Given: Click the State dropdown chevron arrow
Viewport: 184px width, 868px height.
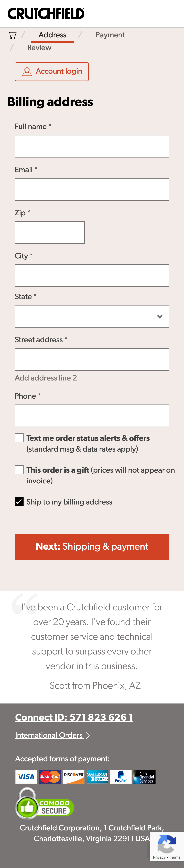Looking at the screenshot, I should (160, 316).
